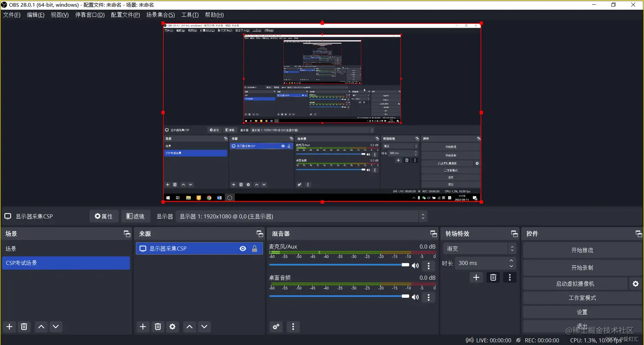Open 麦克风/Aux three-dot options menu

click(428, 266)
